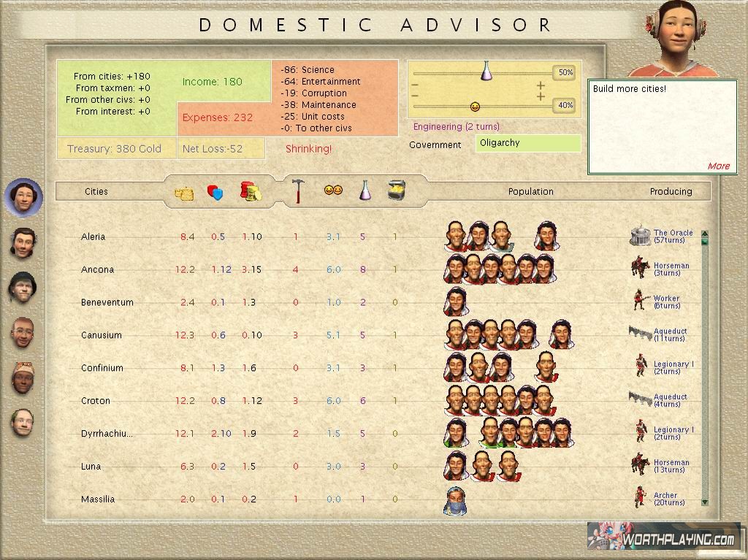Click the science rate beaker slider handle
748x560 pixels.
486,71
